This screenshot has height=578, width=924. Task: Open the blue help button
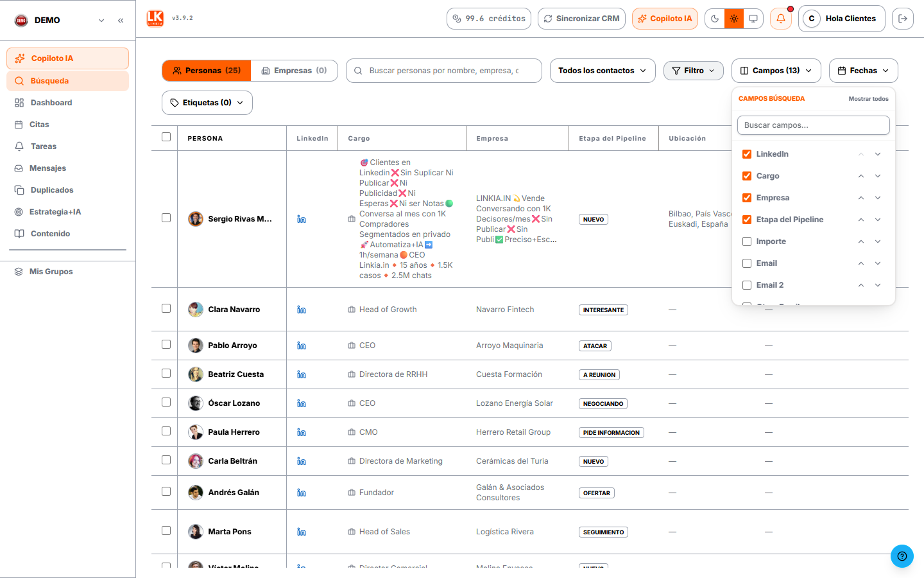click(902, 556)
